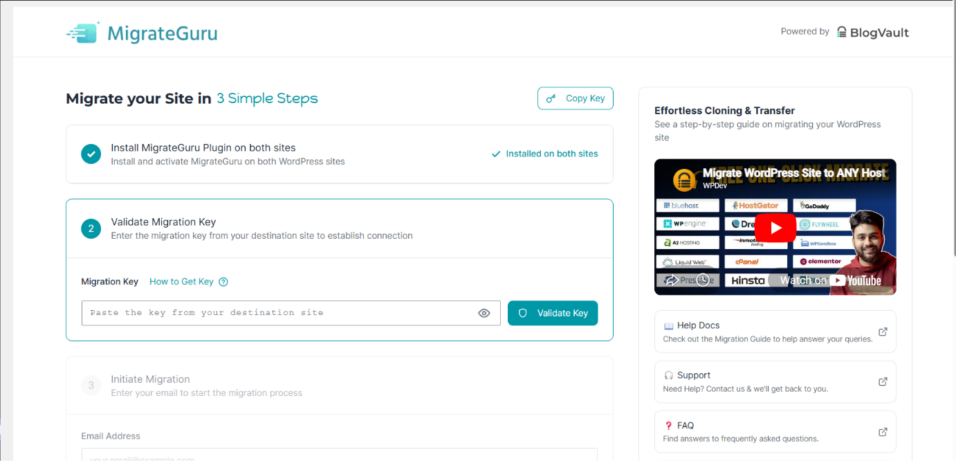The height and width of the screenshot is (461, 956).
Task: Click the help question mark icon beside How to Get Key
Action: pyautogui.click(x=223, y=282)
